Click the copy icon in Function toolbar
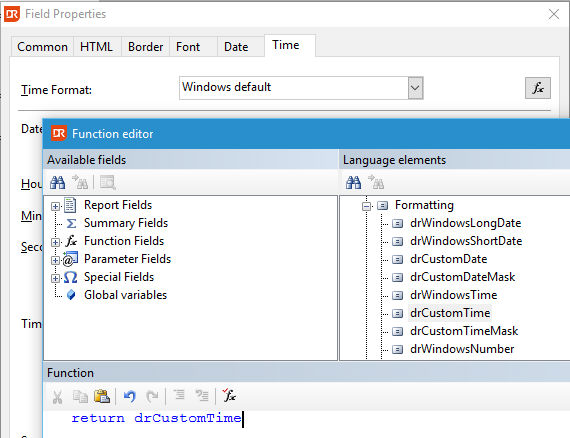This screenshot has height=438, width=570. click(80, 396)
